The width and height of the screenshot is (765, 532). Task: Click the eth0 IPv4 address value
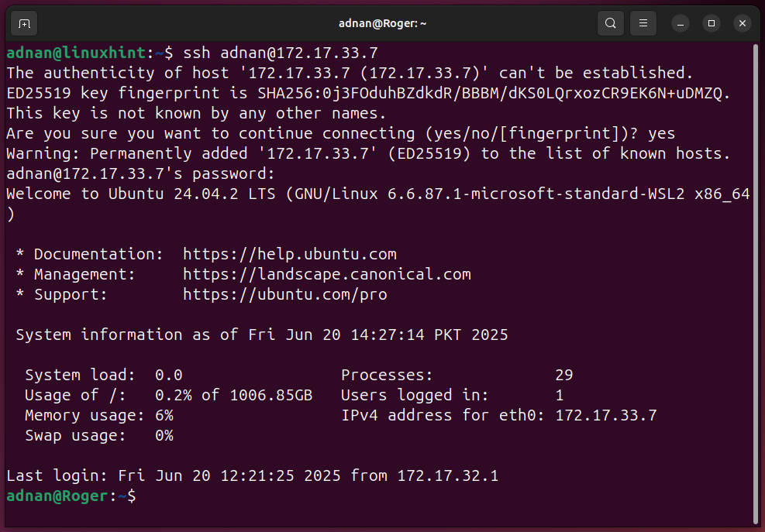(606, 415)
